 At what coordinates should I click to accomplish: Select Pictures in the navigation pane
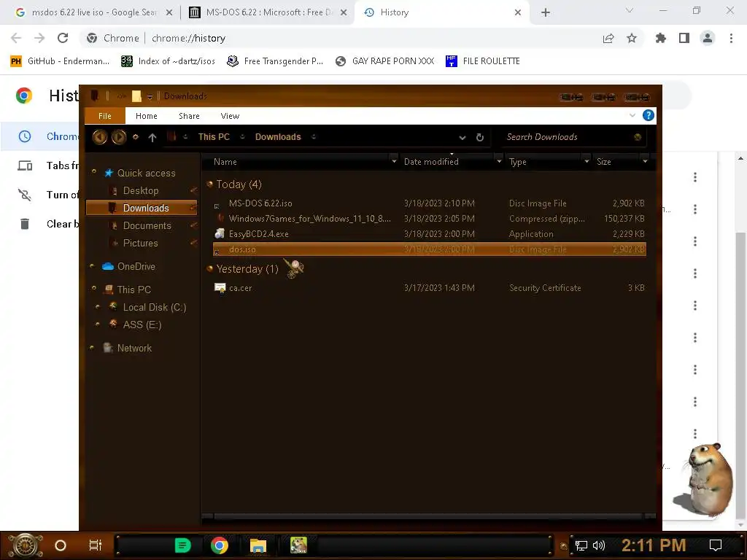140,244
